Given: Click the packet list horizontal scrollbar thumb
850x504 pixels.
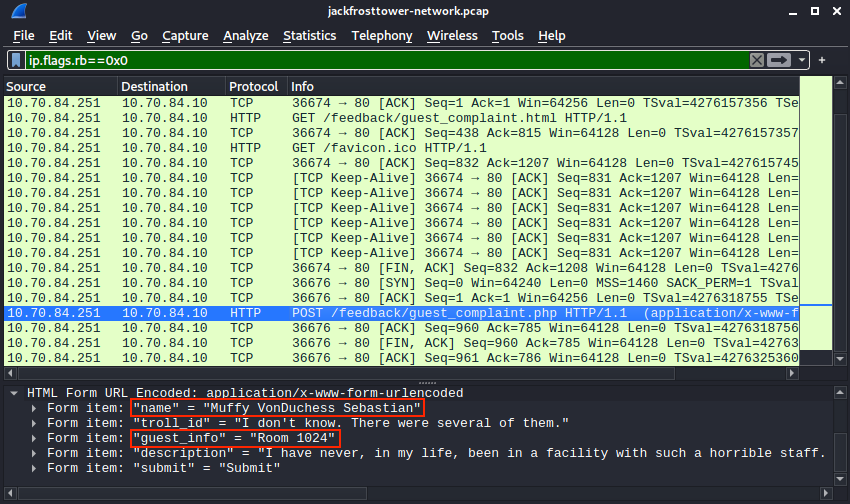Looking at the screenshot, I should coord(346,373).
